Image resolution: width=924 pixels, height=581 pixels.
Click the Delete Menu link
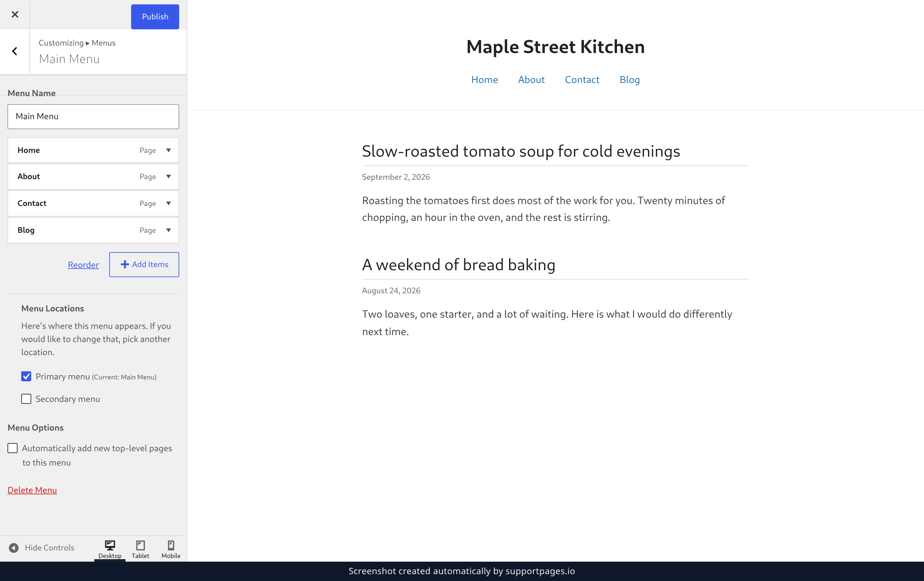click(32, 490)
